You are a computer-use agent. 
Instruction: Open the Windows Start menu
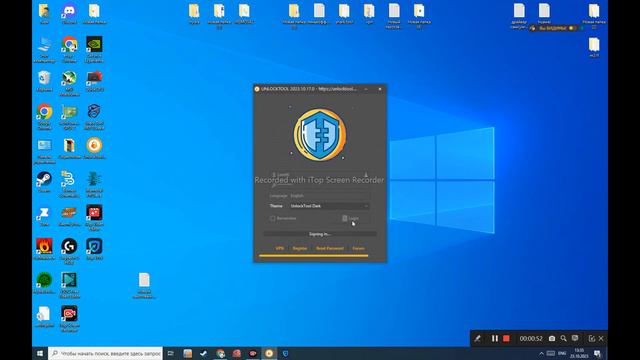[x=40, y=353]
